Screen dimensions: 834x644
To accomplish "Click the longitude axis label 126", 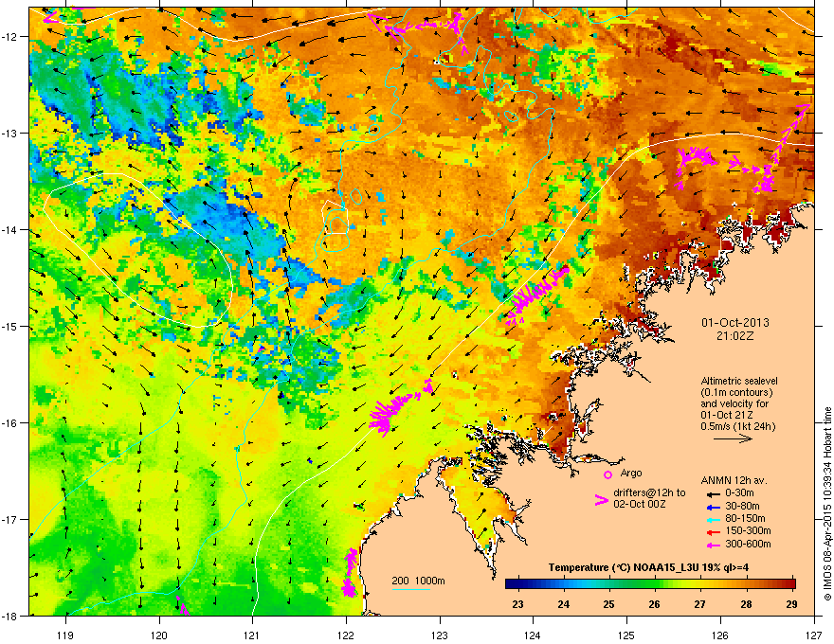I will tap(720, 635).
